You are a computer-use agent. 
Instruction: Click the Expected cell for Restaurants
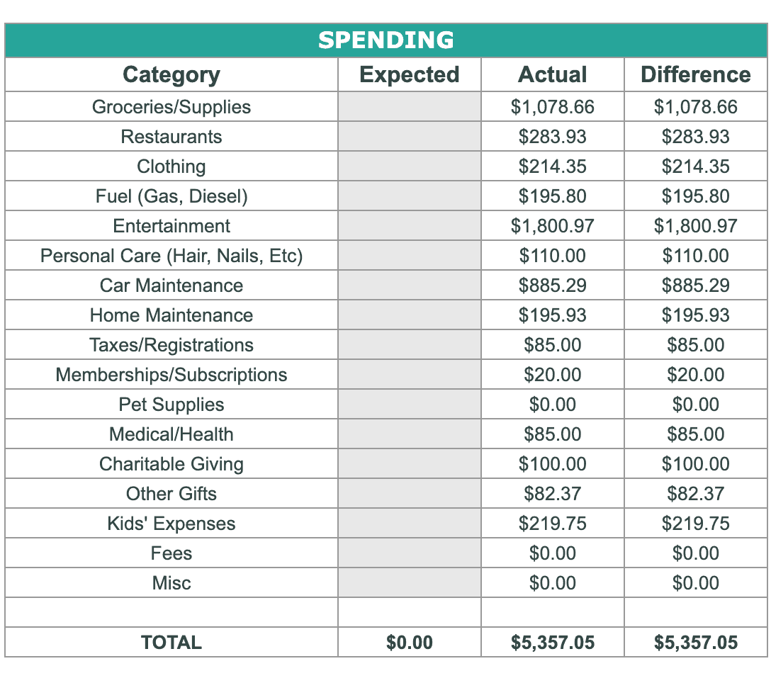click(x=409, y=136)
